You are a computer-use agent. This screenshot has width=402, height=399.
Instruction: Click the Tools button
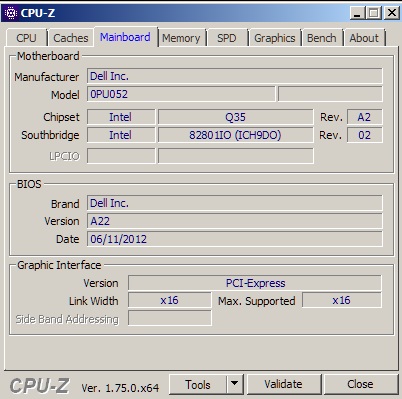(198, 384)
